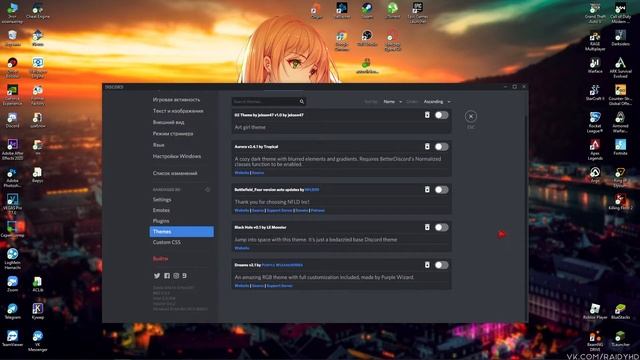
Task: Open the Sort by Name dropdown
Action: 393,102
